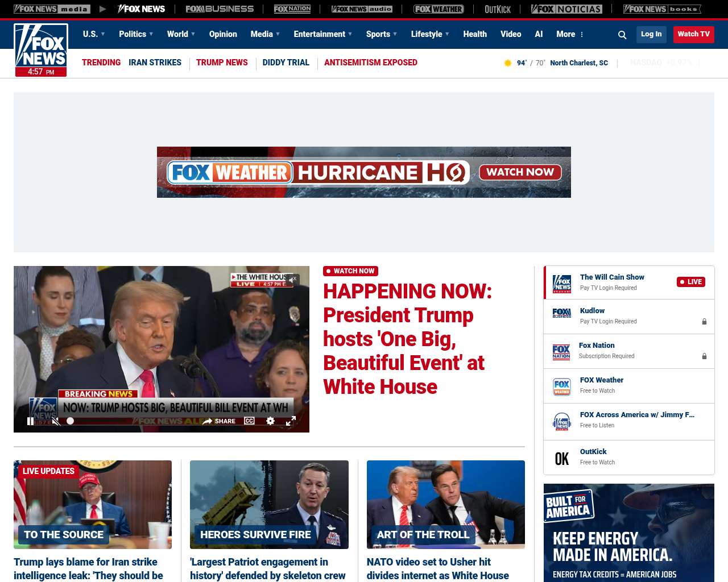This screenshot has height=582, width=728.
Task: Select Kudlow on Fox Business
Action: [x=629, y=317]
